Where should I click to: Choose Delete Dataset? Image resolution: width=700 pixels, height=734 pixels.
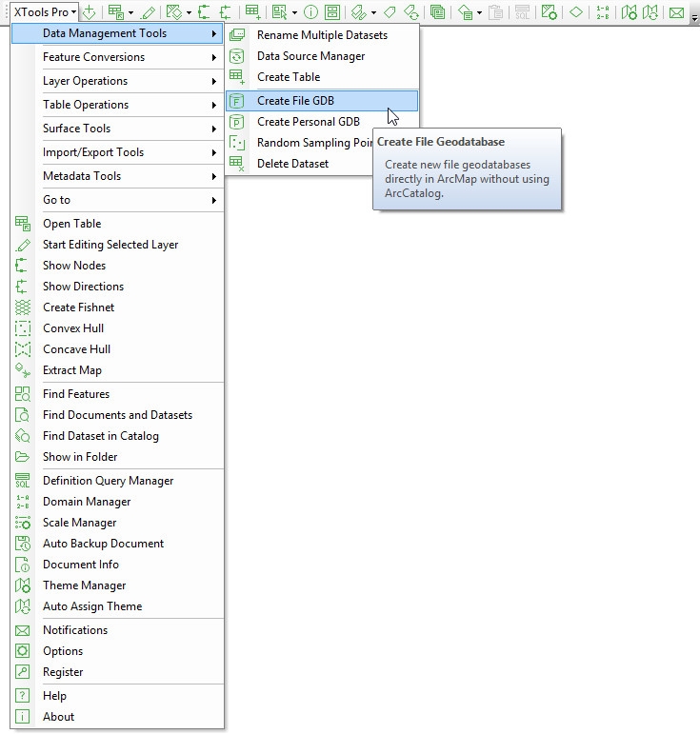pos(300,164)
